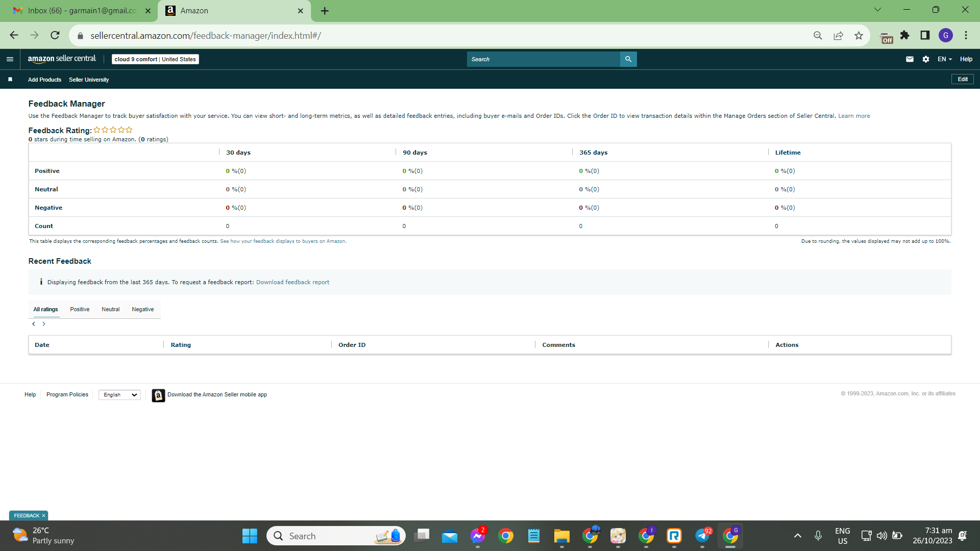Open the EN language dropdown
Screen dimensions: 980x551
pos(945,59)
